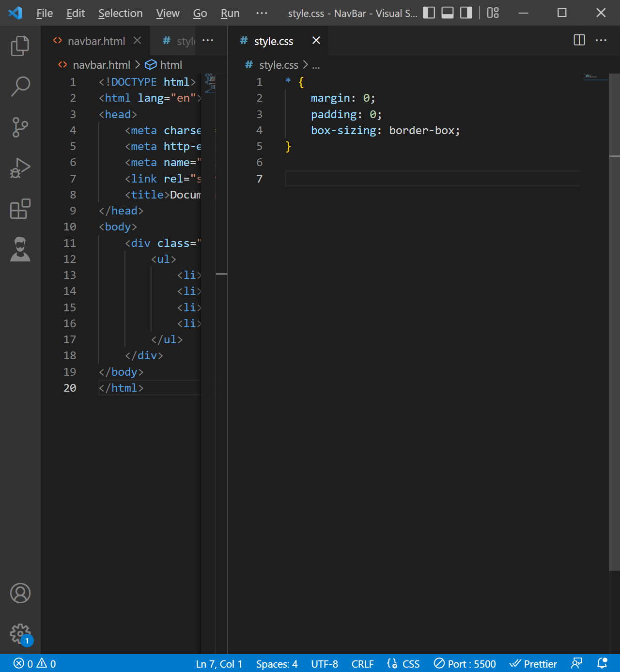This screenshot has height=672, width=620.
Task: Open the Source Control view
Action: [x=20, y=127]
